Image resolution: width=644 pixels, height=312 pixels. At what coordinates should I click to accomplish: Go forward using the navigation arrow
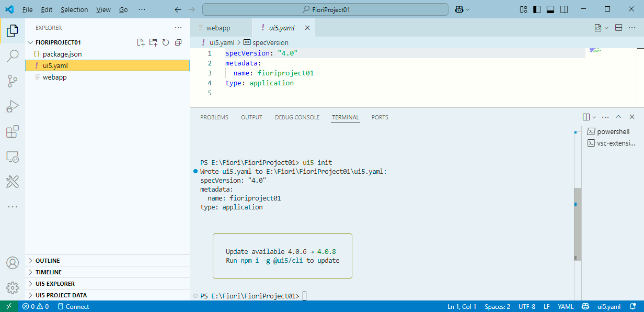click(192, 9)
